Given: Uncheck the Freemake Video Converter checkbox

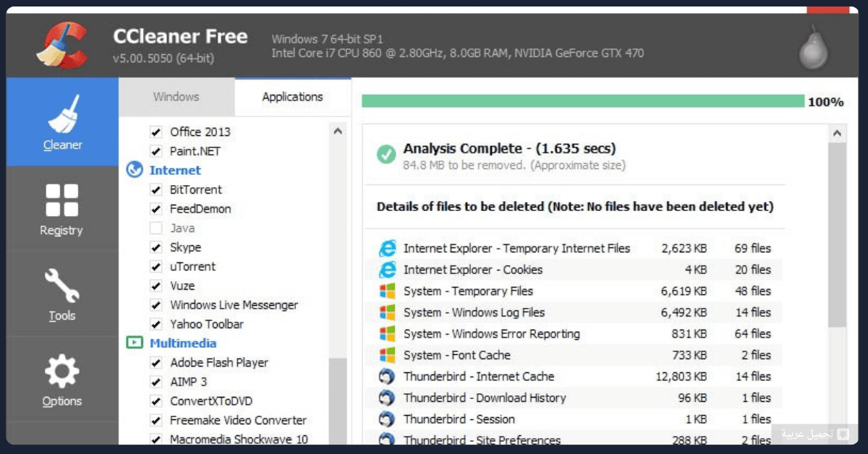Looking at the screenshot, I should pyautogui.click(x=156, y=421).
